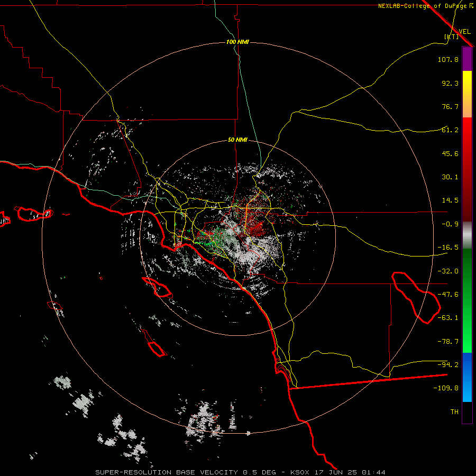Click the 17 JUN 25 01:44 timestamp
The width and height of the screenshot is (476, 476).
(x=350, y=472)
